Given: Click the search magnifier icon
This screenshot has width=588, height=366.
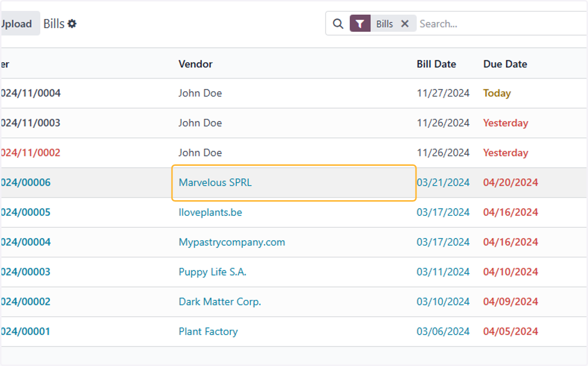Looking at the screenshot, I should click(x=338, y=24).
